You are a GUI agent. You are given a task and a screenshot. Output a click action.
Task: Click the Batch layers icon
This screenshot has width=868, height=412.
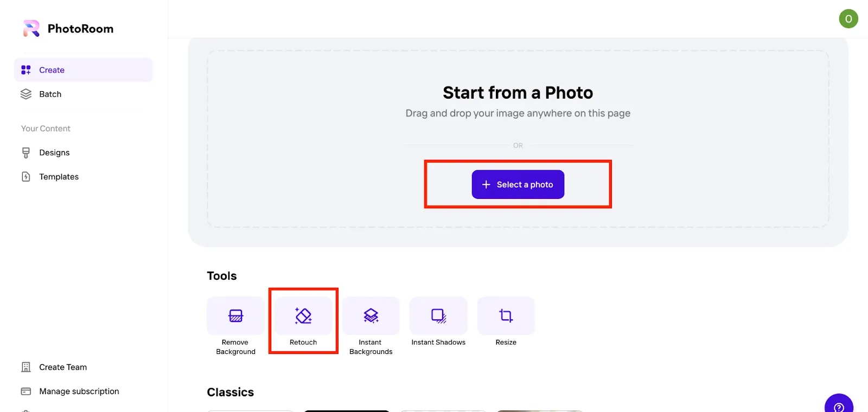pos(26,94)
